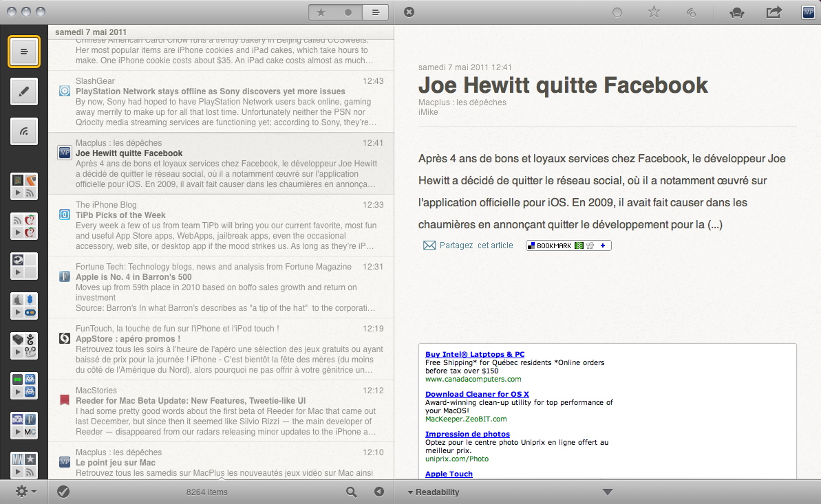The height and width of the screenshot is (504, 821).
Task: Expand the folder with MW and star icons
Action: coord(18,472)
